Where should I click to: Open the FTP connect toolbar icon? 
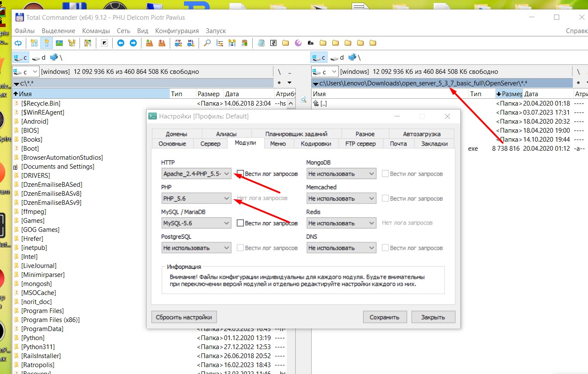[178, 43]
